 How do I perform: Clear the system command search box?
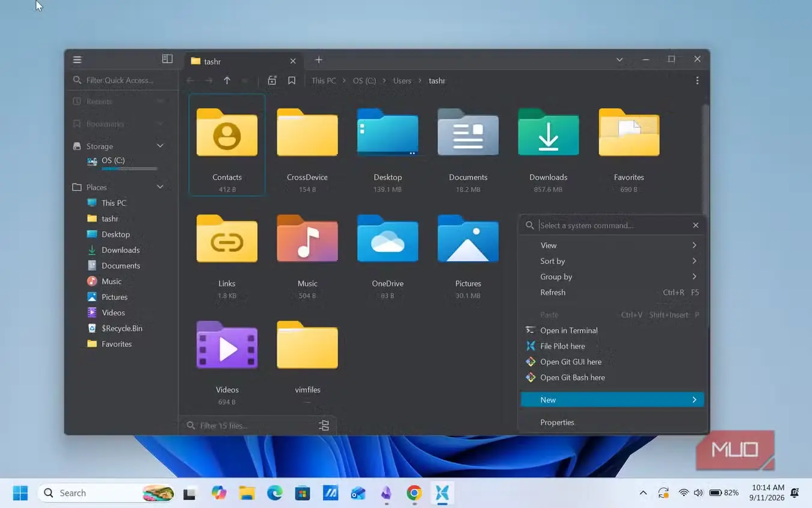(695, 225)
